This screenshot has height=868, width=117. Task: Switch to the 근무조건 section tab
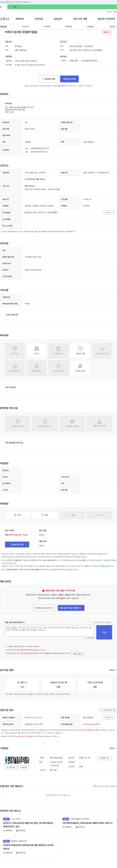(25, 27)
